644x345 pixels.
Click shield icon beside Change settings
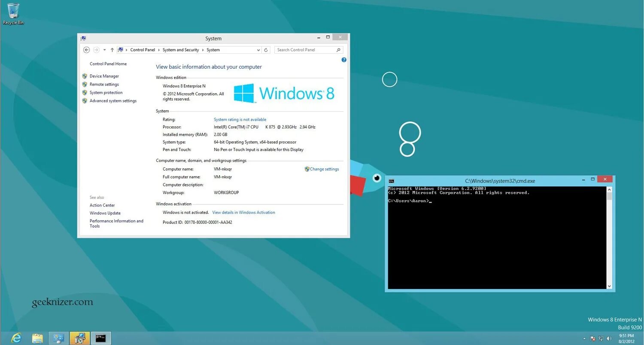307,169
